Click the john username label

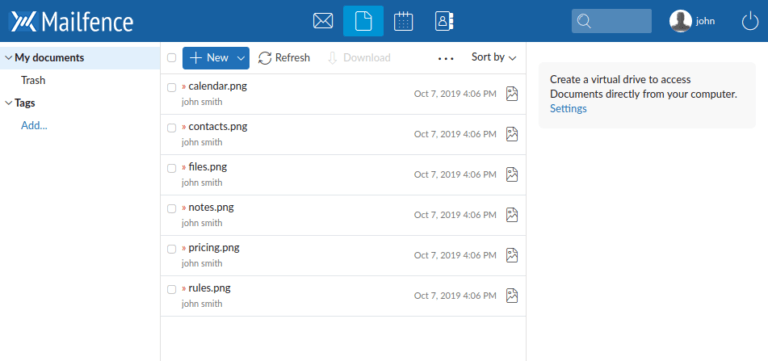click(705, 21)
